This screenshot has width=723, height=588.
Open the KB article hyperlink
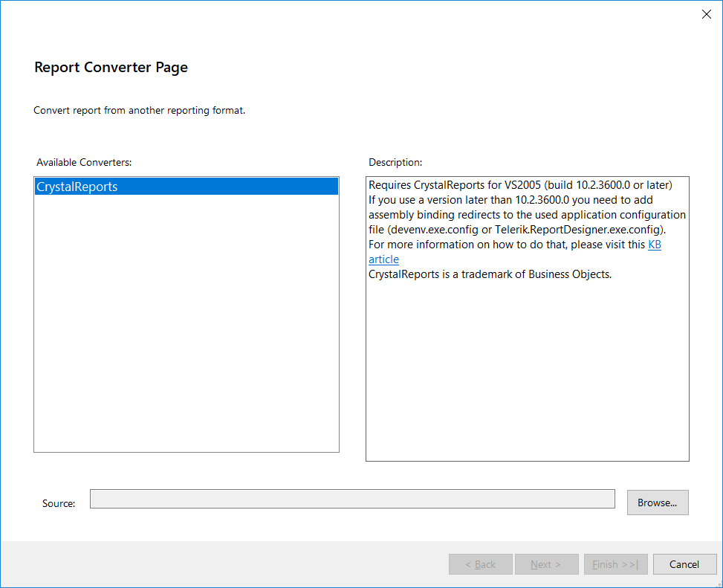tap(654, 245)
